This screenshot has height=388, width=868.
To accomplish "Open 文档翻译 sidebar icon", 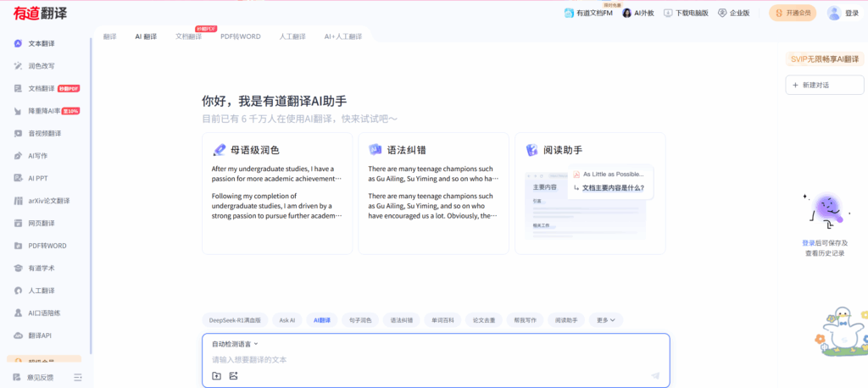I will (x=19, y=88).
